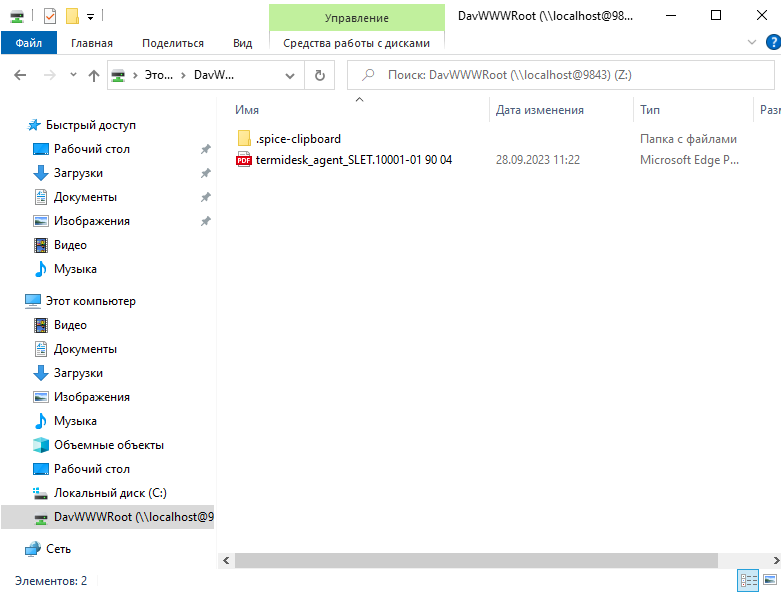Click the Properties quick access icon
Image resolution: width=781 pixels, height=599 pixels.
(50, 16)
